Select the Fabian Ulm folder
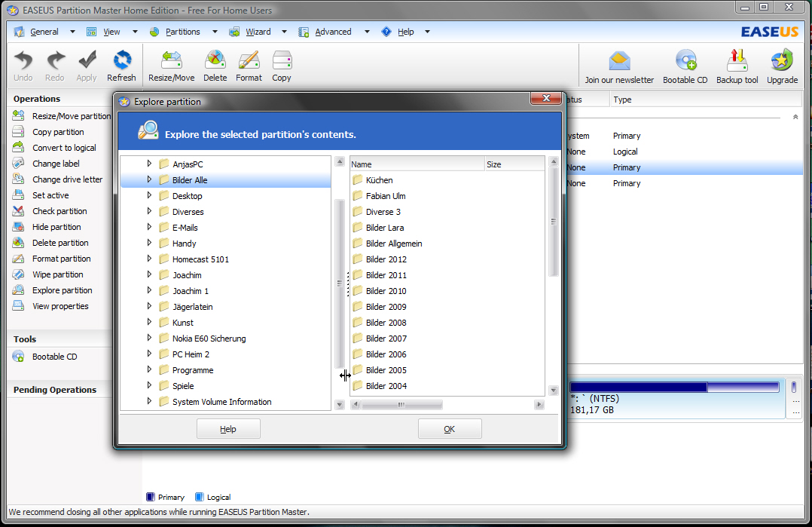 [386, 196]
